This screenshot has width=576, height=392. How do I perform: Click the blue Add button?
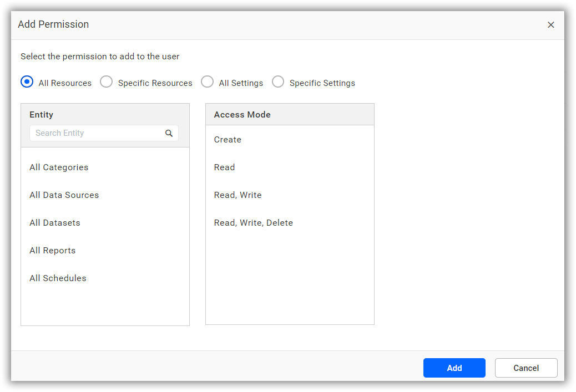pyautogui.click(x=454, y=368)
